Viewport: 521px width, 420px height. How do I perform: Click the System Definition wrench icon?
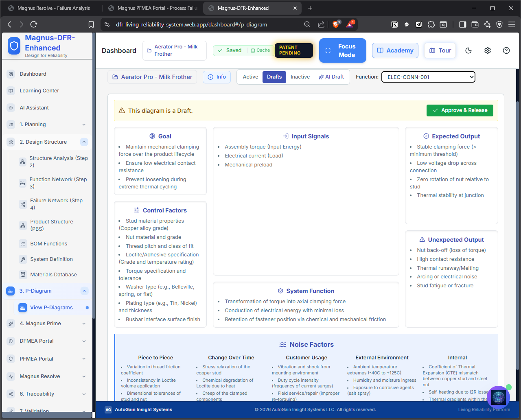click(x=23, y=259)
